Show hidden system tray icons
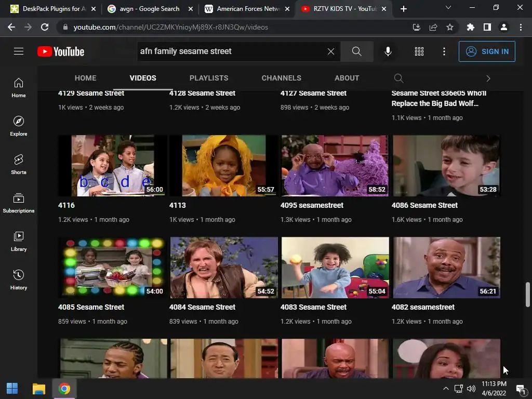This screenshot has height=399, width=532. click(x=446, y=389)
